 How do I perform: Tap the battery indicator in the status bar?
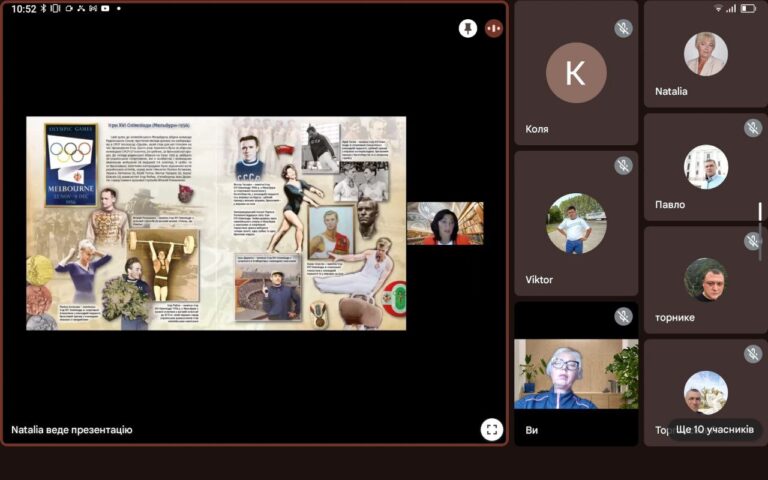[748, 8]
